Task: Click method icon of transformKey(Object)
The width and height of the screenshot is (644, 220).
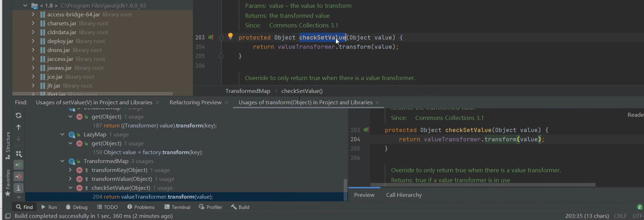Action: point(80,170)
